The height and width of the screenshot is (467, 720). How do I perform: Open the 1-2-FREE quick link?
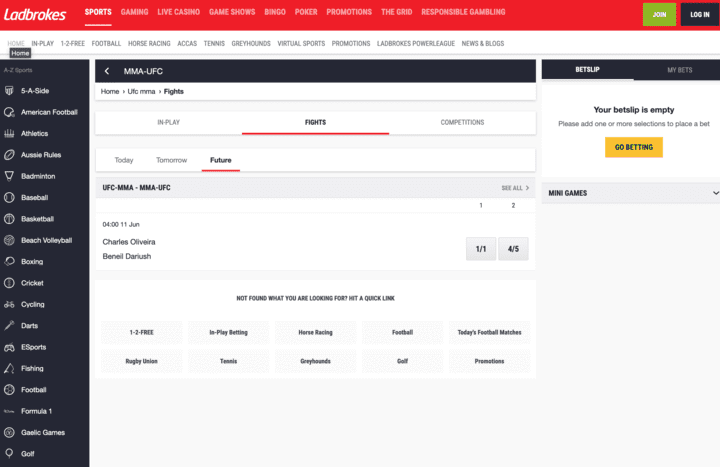point(141,332)
